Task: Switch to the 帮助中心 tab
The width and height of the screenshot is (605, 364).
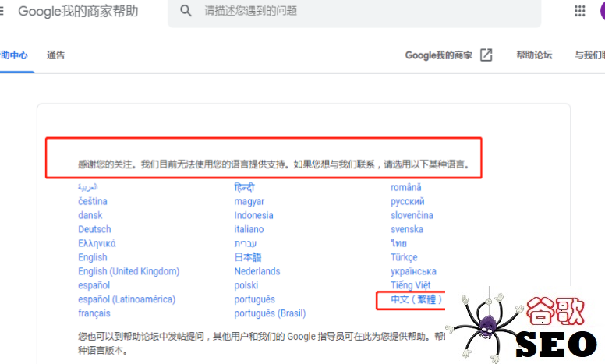Action: pos(14,55)
